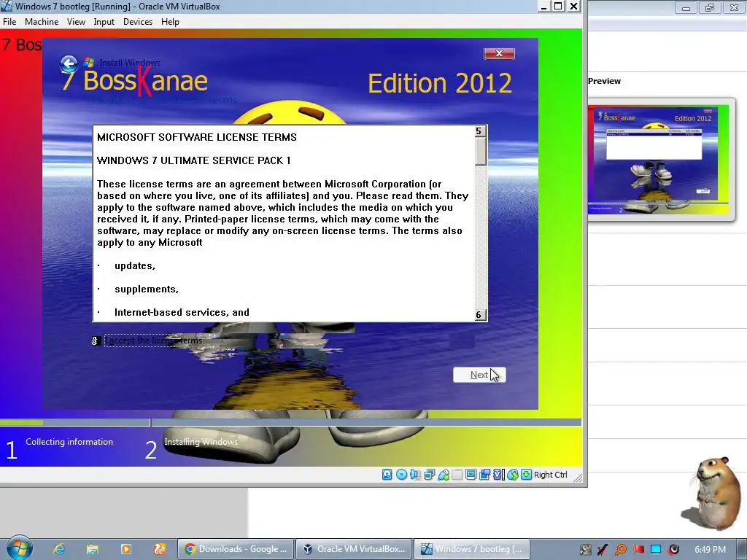Click the Next button in installer

click(x=479, y=375)
